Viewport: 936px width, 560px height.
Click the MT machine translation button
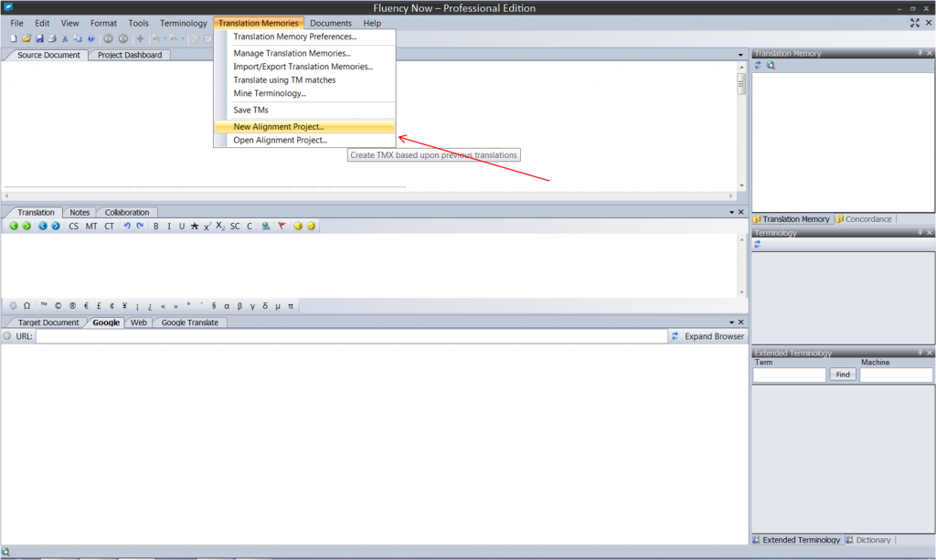pyautogui.click(x=91, y=226)
